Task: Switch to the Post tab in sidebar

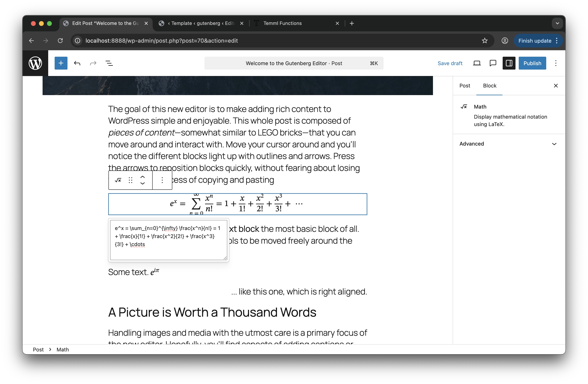Action: [x=465, y=86]
